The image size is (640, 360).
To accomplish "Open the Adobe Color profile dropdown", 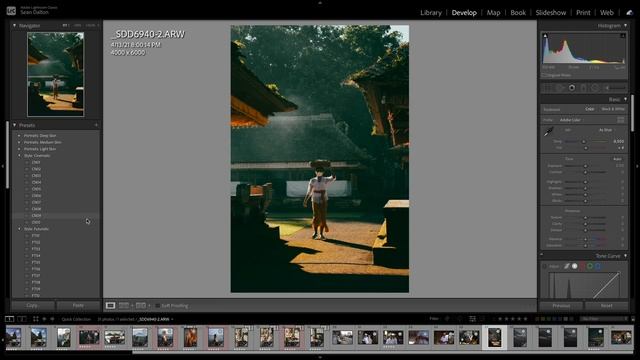I will (x=571, y=120).
